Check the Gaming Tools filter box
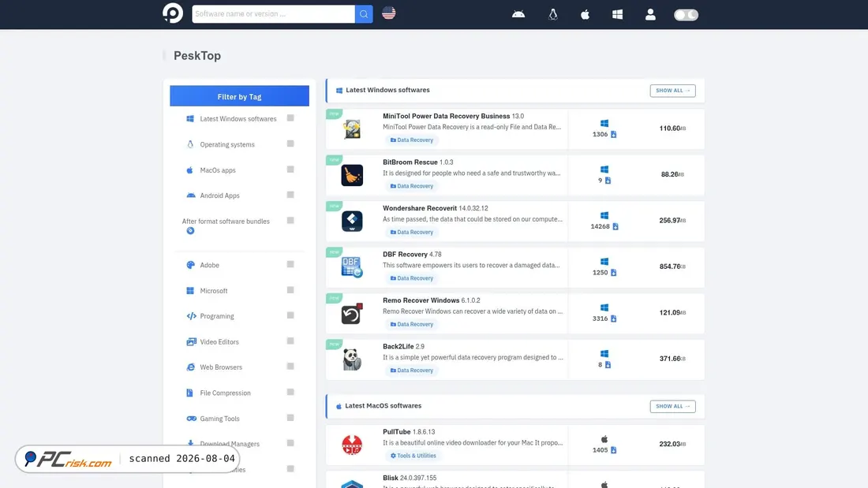 pos(290,418)
